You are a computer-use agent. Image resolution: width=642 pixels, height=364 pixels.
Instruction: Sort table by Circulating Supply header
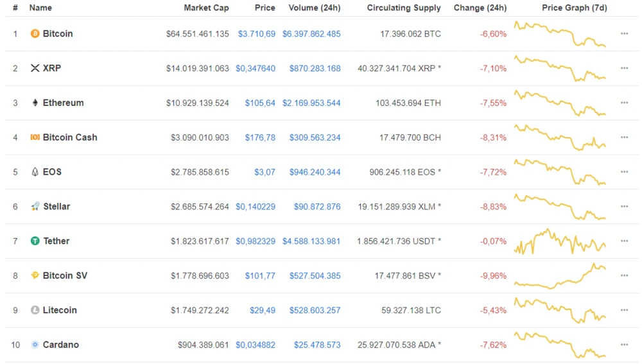coord(404,8)
